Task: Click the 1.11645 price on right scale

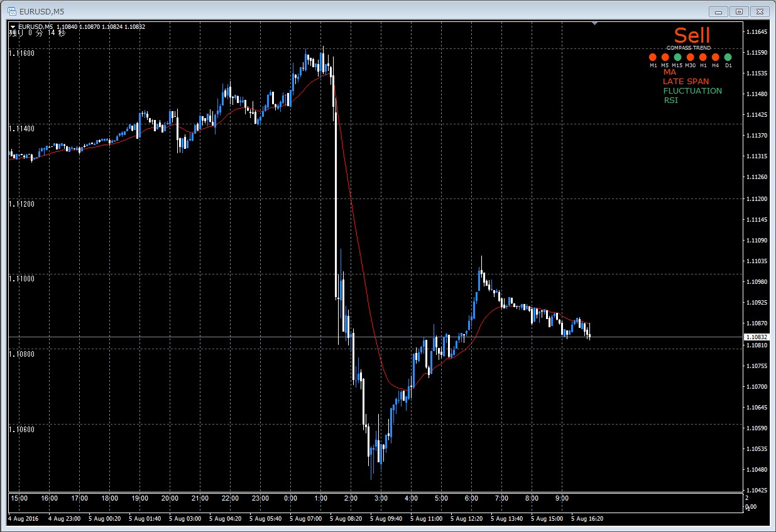Action: (x=756, y=31)
